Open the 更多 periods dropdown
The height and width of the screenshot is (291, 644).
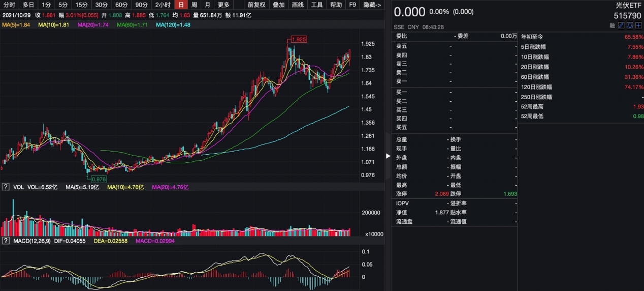[223, 5]
